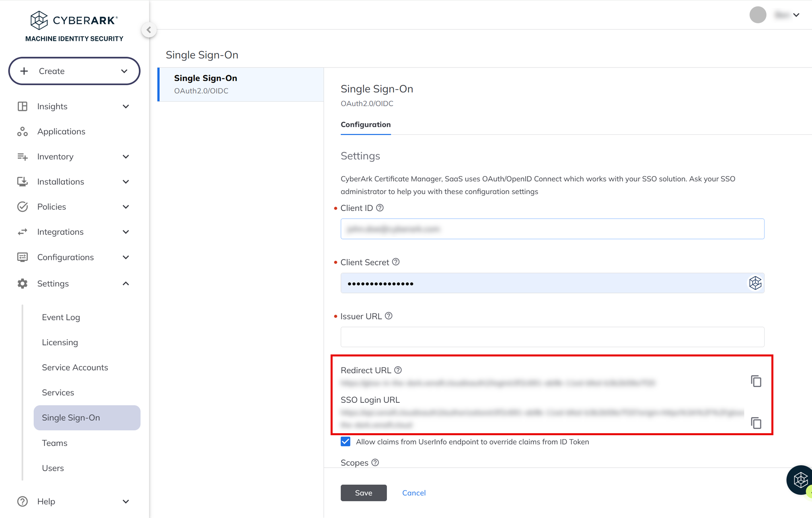Select the Configuration tab
The height and width of the screenshot is (518, 812).
point(365,125)
